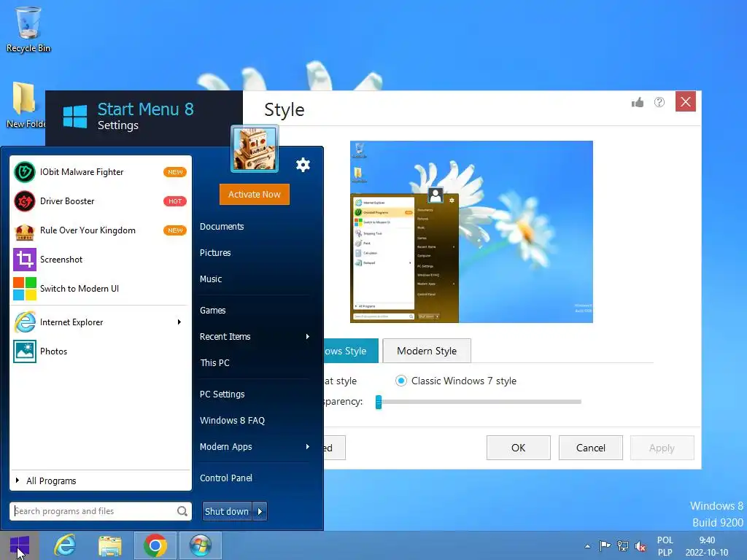Expand Internet Explorer submenu arrow
747x560 pixels.
point(179,322)
